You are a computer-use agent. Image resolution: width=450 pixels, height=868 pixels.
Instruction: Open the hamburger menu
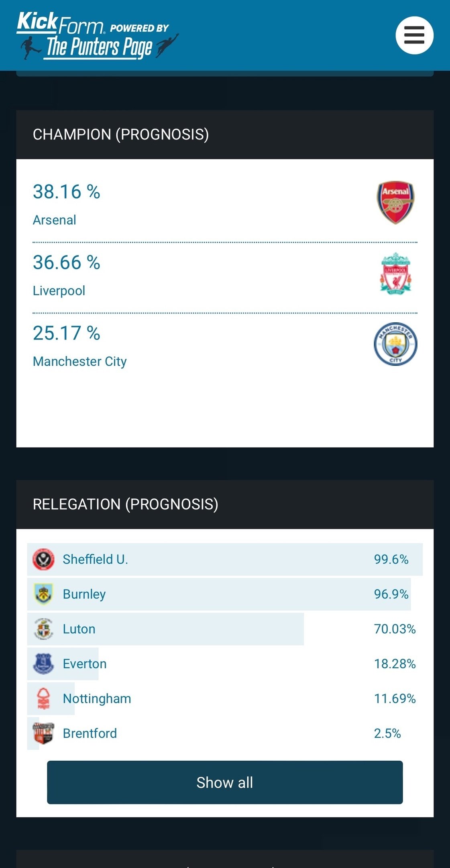[x=414, y=35]
